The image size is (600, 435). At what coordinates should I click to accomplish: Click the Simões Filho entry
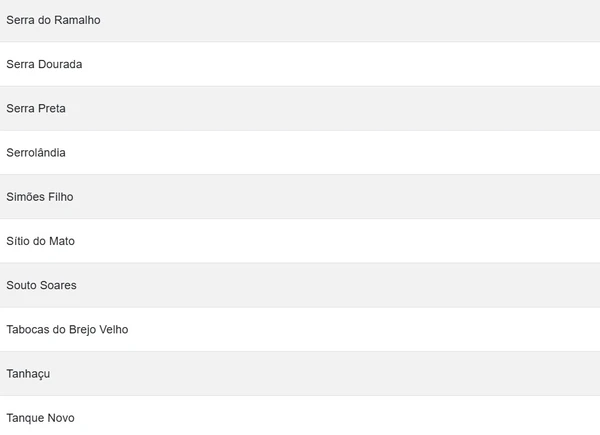click(39, 197)
